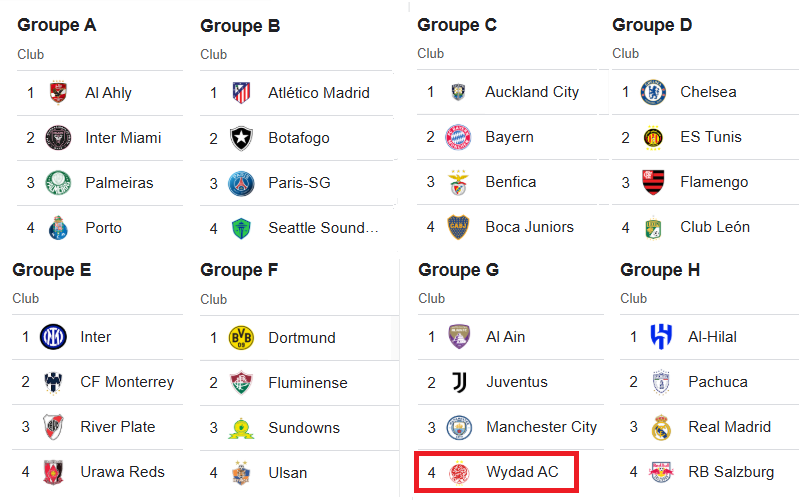Click the Atlético Madrid crest icon
Viewport: 799px width, 500px height.
241,93
